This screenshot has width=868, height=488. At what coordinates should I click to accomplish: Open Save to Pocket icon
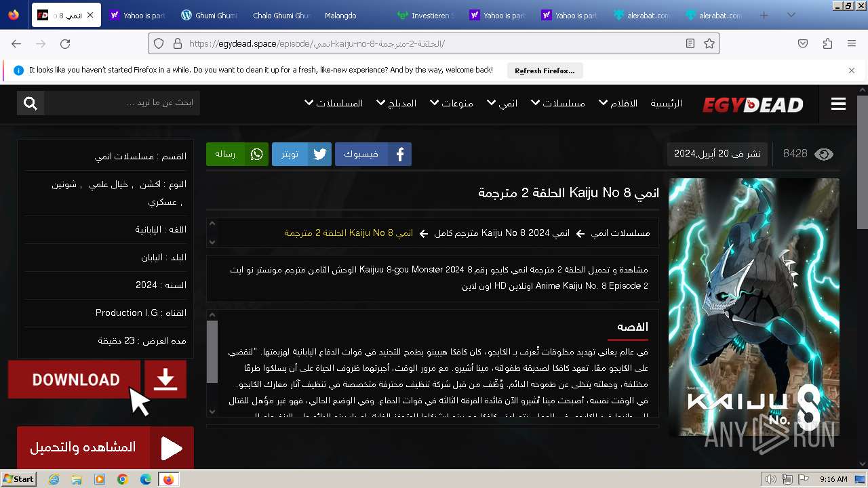click(803, 43)
